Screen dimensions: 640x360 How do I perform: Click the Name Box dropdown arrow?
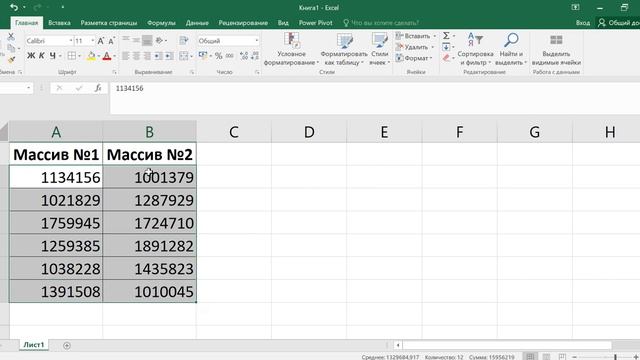click(29, 88)
